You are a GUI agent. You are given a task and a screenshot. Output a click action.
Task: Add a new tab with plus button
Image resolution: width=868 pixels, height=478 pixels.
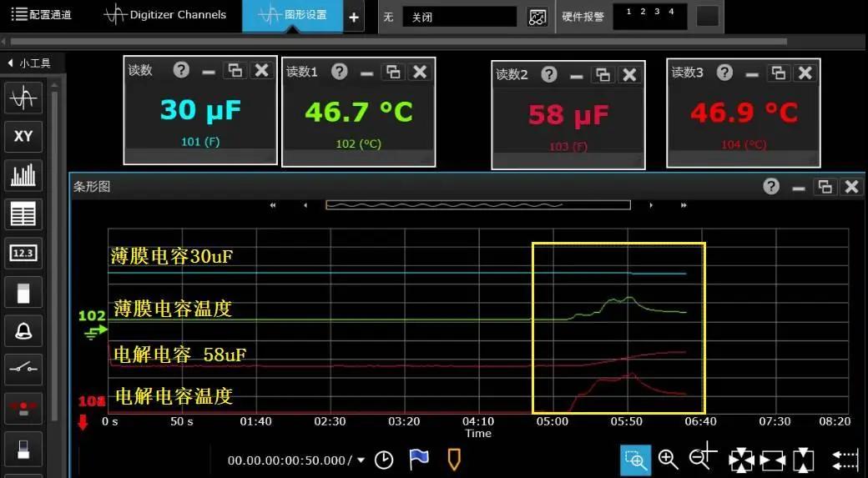(354, 18)
